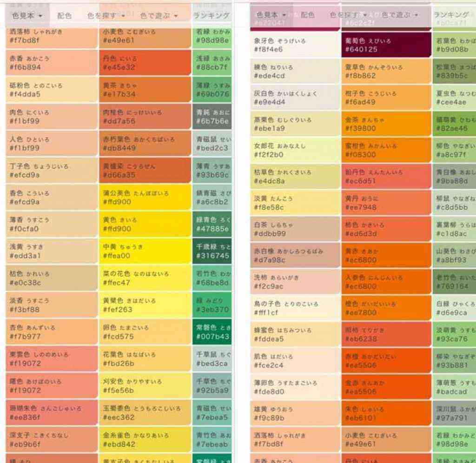476x463 pixels.
Task: Click the 女郎花 #f2f2b0 swatch
Action: 295,150
